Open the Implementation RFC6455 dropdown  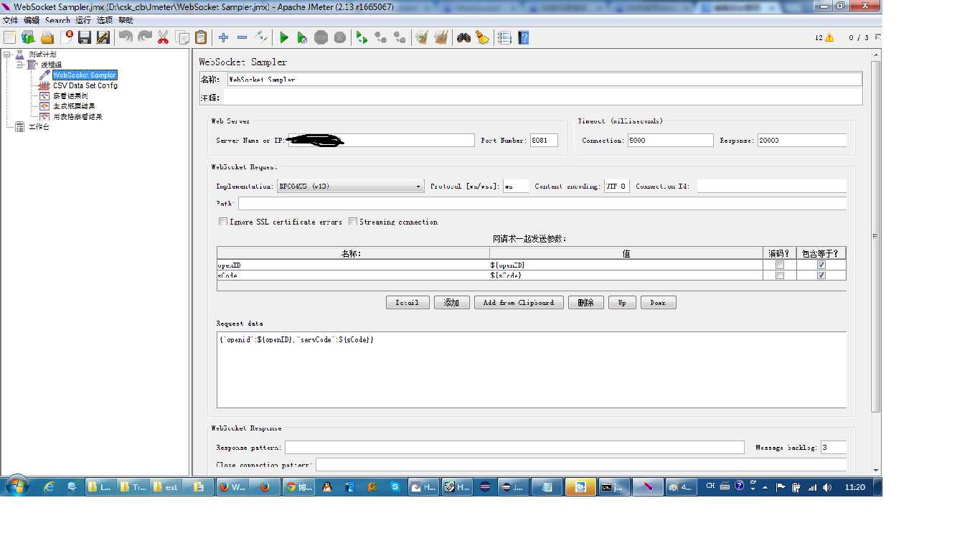click(x=351, y=187)
